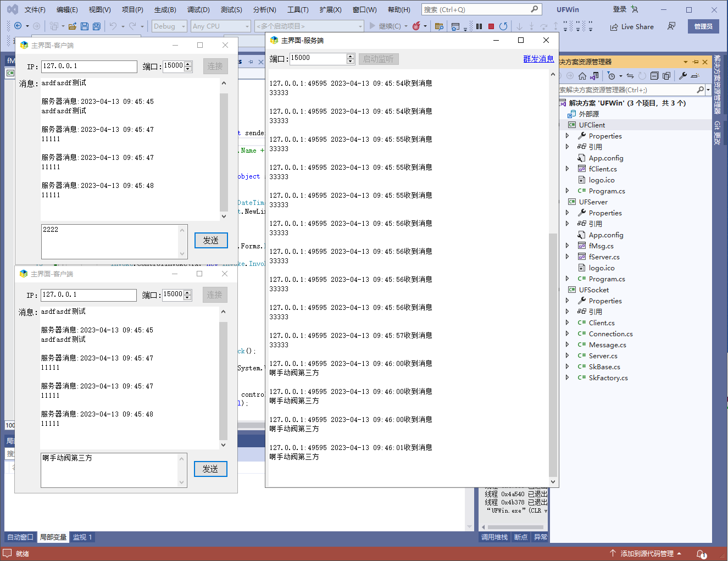This screenshot has height=561, width=728.
Task: Open the startup projects dropdown
Action: pos(309,26)
